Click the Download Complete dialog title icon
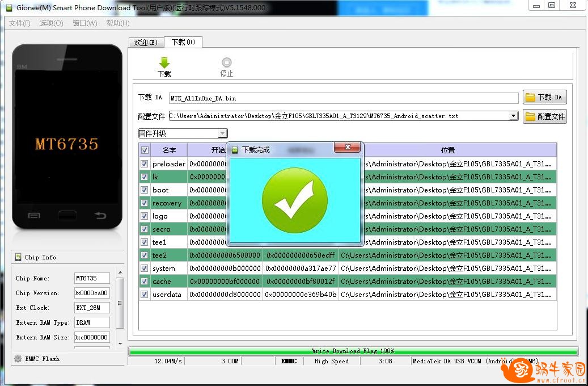Image resolution: width=588 pixels, height=386 pixels. pos(235,150)
